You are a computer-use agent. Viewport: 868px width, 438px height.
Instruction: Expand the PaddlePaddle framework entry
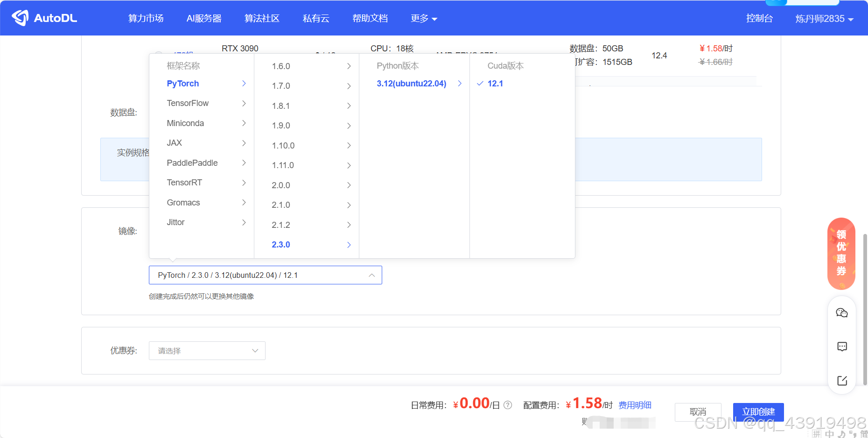202,163
